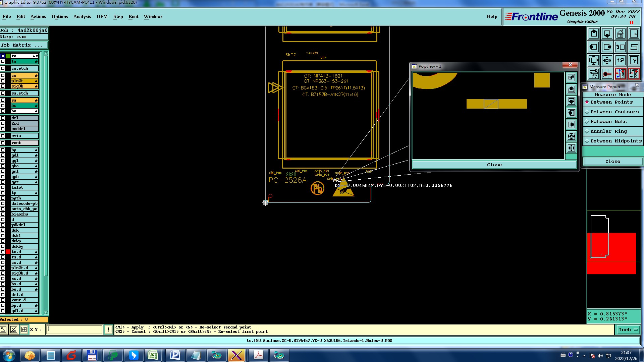Open the Analysis menu
Viewport: 644px width, 362px height.
click(x=82, y=16)
